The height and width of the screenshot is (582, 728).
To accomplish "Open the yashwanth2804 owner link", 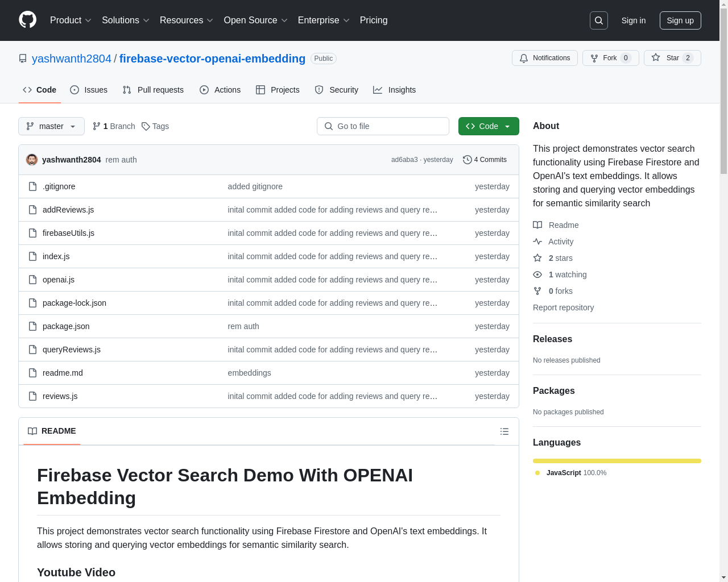I will click(72, 59).
